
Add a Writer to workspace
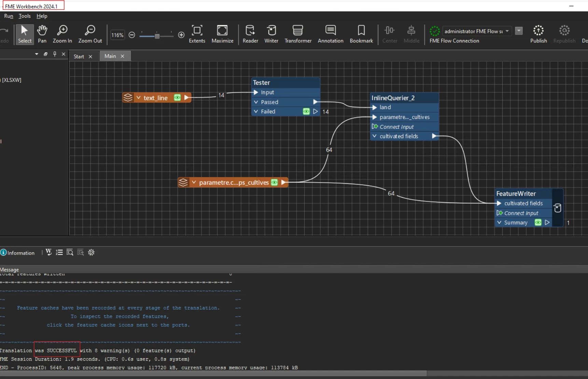coord(271,34)
